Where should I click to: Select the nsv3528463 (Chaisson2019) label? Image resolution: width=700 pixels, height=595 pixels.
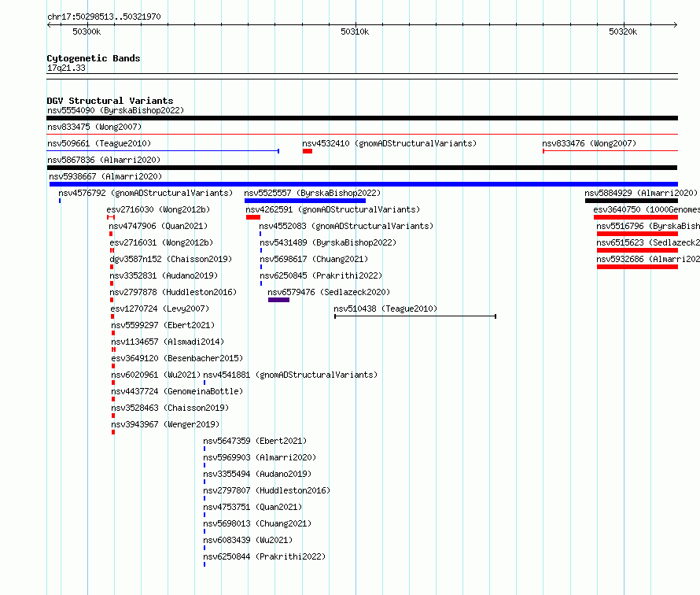coord(170,408)
